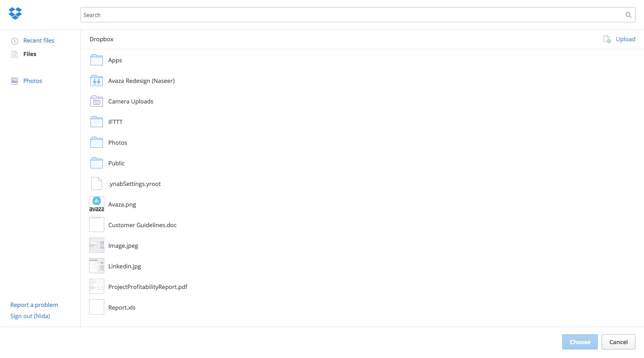The height and width of the screenshot is (358, 644).
Task: Open the Recent files view
Action: pos(39,41)
